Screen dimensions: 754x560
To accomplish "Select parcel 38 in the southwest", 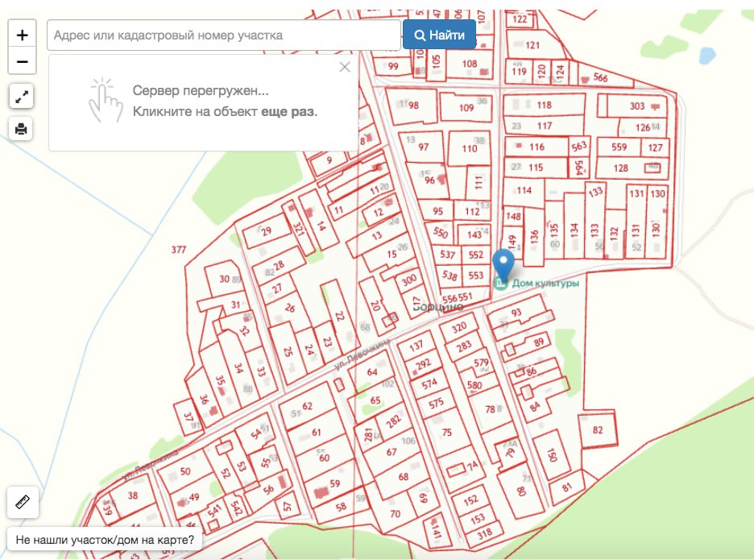I will 132,496.
